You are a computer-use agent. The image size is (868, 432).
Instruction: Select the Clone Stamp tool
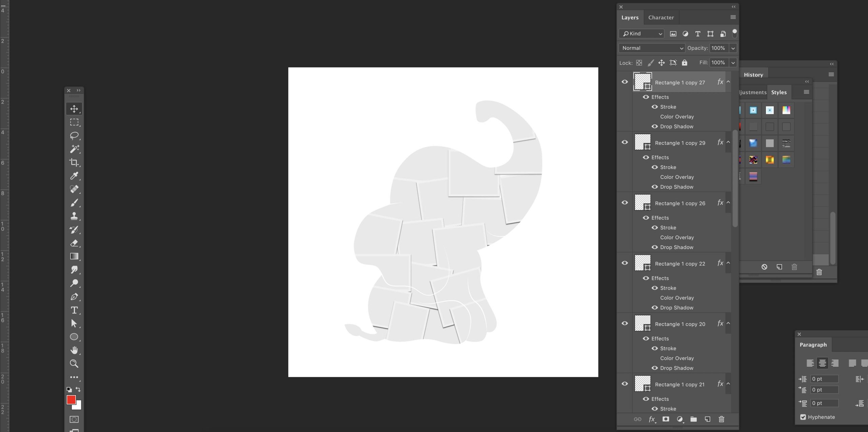coord(74,216)
